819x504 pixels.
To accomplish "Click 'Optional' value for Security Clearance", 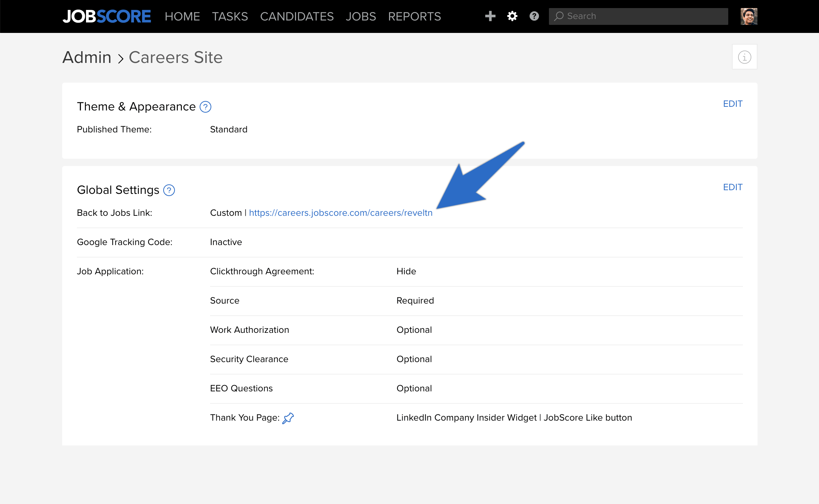I will [x=414, y=359].
